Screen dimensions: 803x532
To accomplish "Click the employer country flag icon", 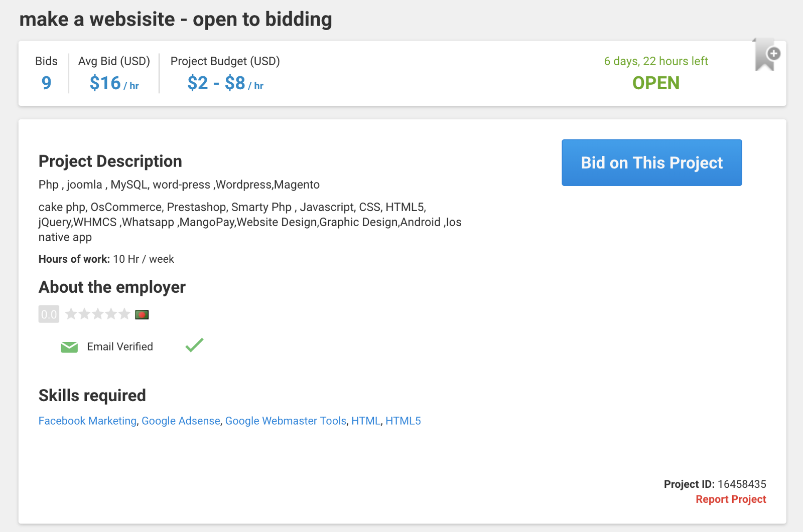I will point(142,315).
